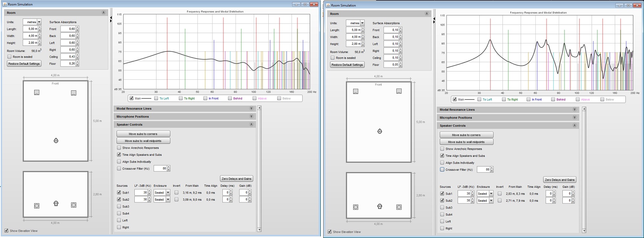Invert Sub2 in left window
The width and height of the screenshot is (644, 238).
click(x=176, y=199)
